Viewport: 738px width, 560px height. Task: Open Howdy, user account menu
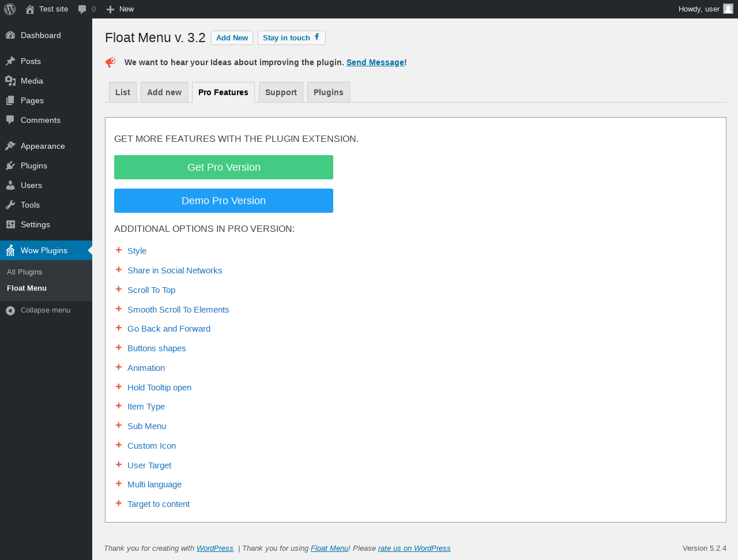[706, 9]
